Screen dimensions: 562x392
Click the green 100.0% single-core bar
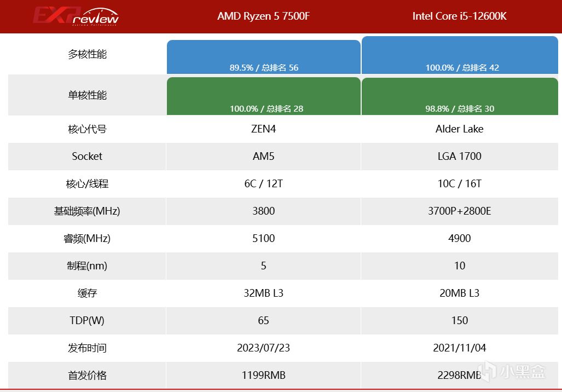tap(263, 96)
